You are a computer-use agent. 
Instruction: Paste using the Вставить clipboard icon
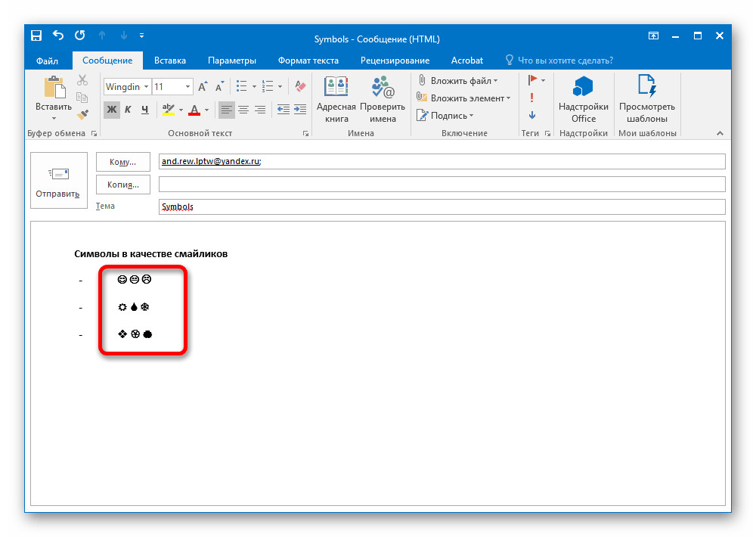[54, 87]
